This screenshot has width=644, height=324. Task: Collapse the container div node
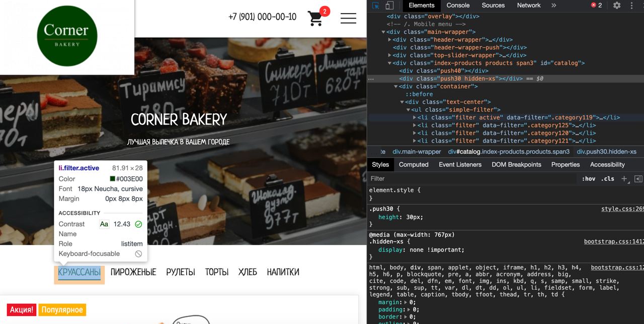[396, 87]
